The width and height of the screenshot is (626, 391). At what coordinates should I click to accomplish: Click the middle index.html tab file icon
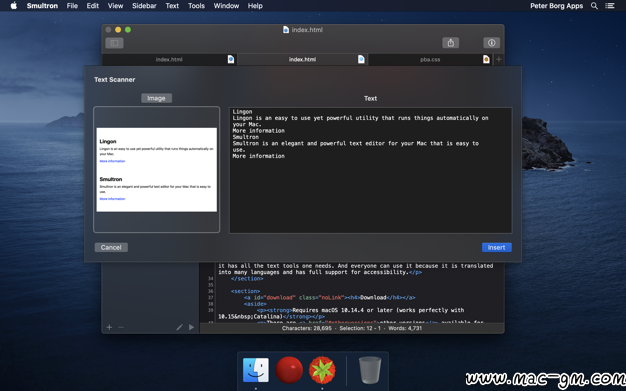(361, 60)
